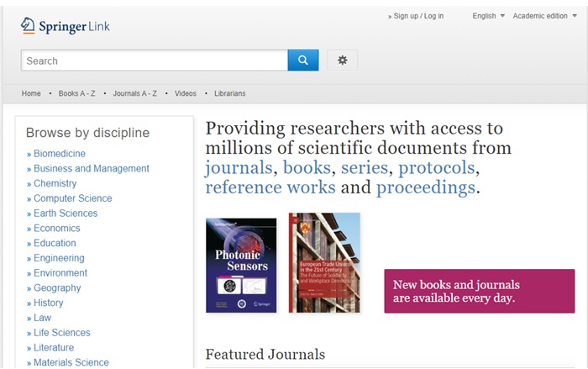Browse Business and Management discipline
Image resolution: width=588 pixels, height=369 pixels.
[x=92, y=169]
